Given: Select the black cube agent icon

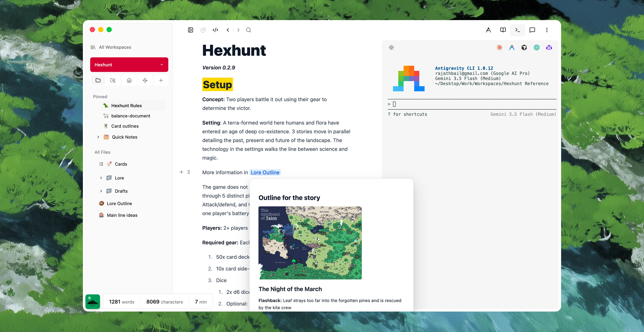Looking at the screenshot, I should click(524, 47).
